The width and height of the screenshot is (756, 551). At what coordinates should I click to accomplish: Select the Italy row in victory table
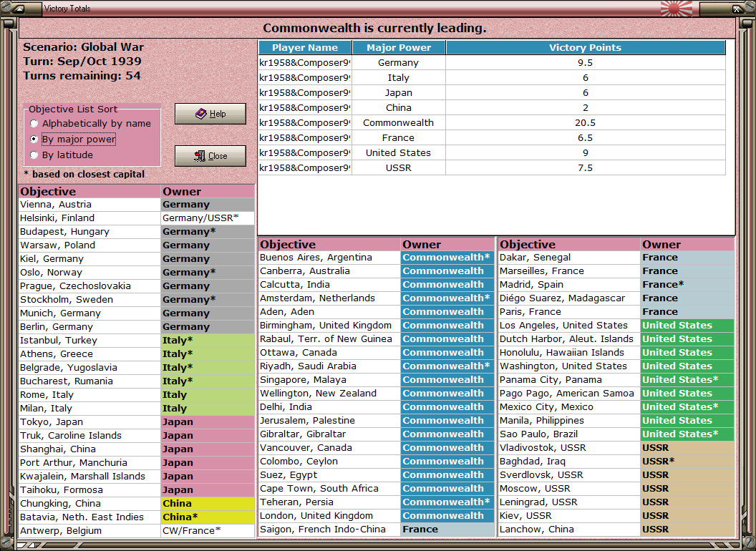[x=492, y=77]
